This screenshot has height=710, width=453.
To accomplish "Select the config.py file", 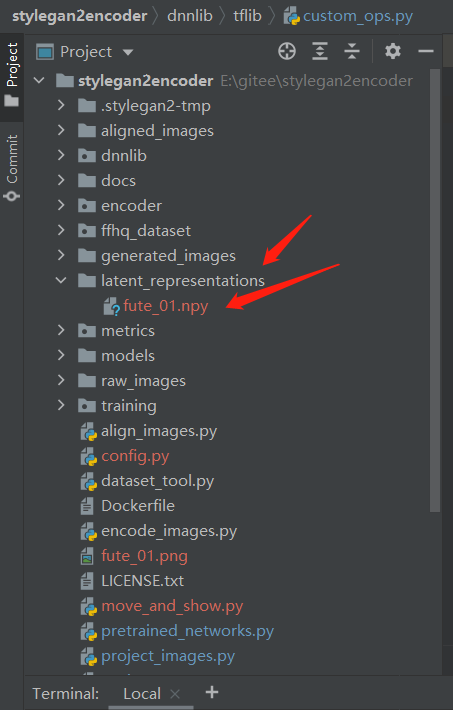I will tap(135, 456).
